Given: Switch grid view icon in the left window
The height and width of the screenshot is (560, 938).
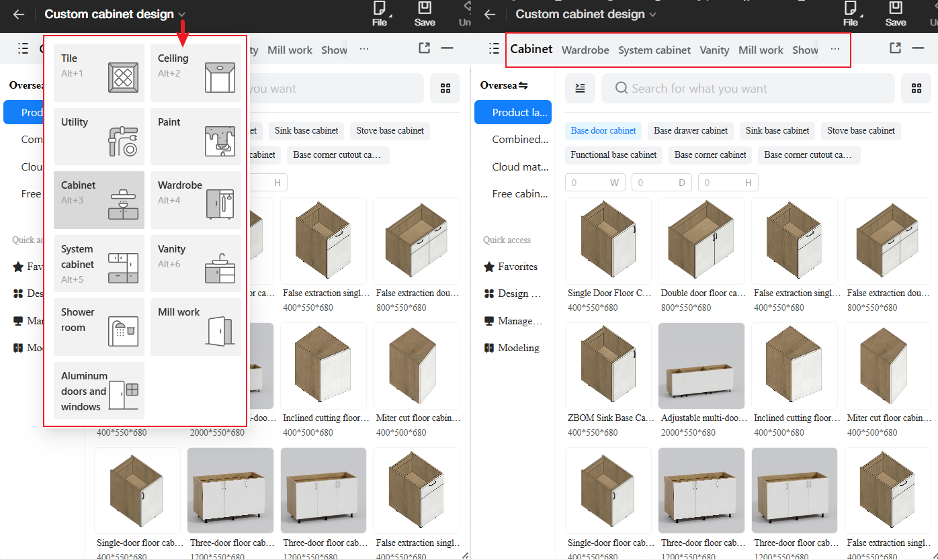Looking at the screenshot, I should coord(445,89).
